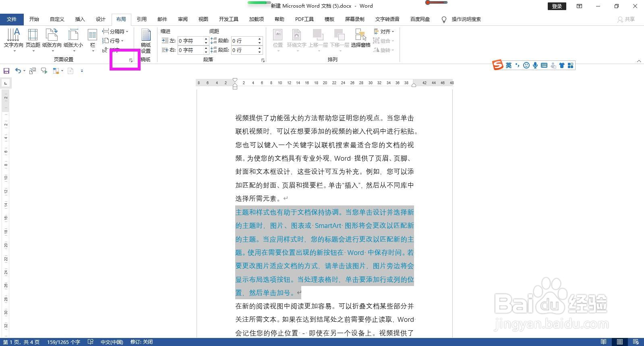Expand the Align (对齐) dropdown

[384, 31]
